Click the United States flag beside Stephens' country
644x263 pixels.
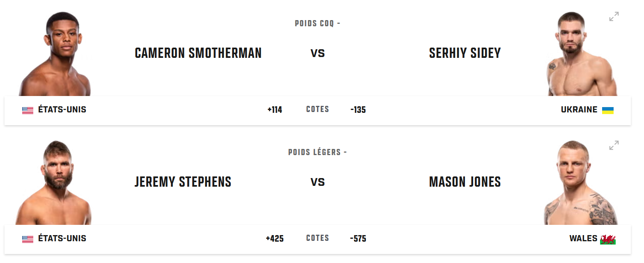[x=28, y=239]
